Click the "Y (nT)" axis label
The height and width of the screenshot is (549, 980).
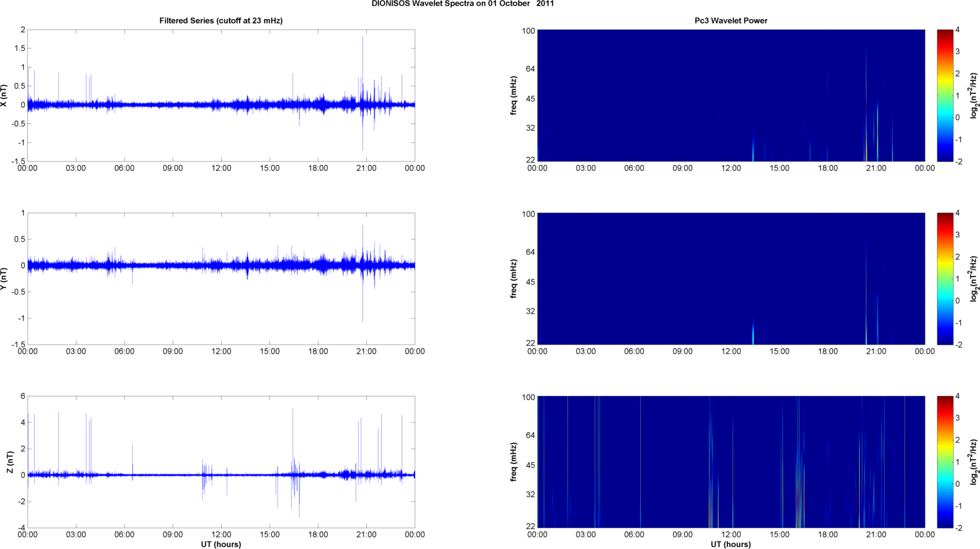click(4, 278)
